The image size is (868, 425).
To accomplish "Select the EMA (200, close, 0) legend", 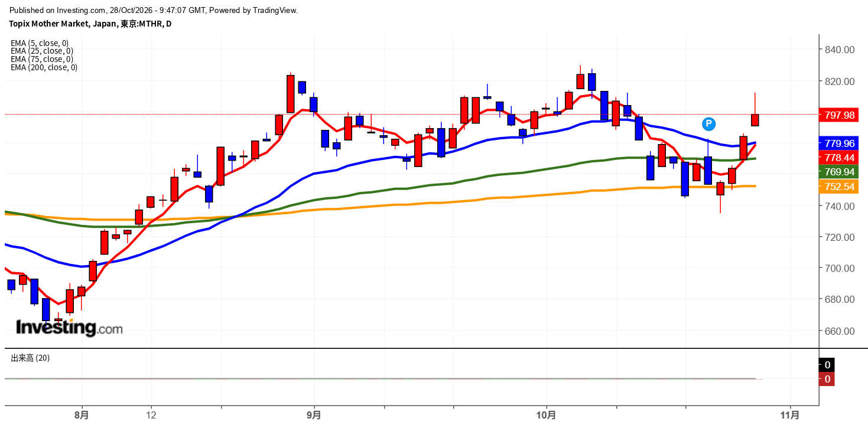I will tap(44, 67).
